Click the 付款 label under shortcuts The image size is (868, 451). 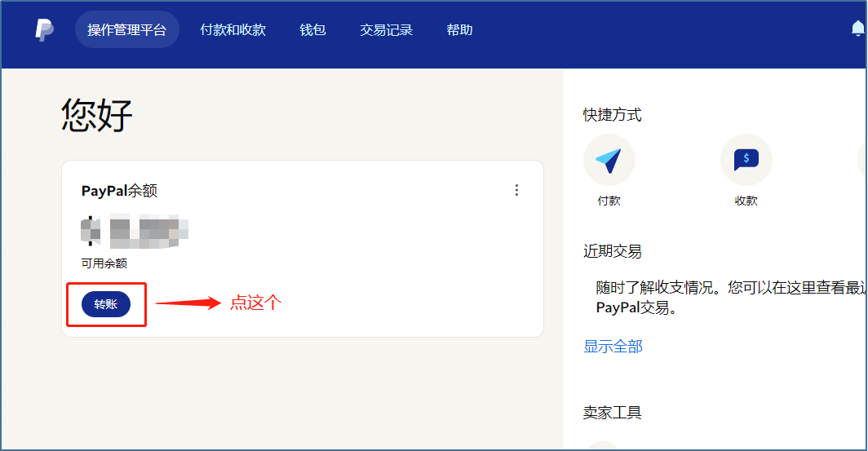(609, 201)
